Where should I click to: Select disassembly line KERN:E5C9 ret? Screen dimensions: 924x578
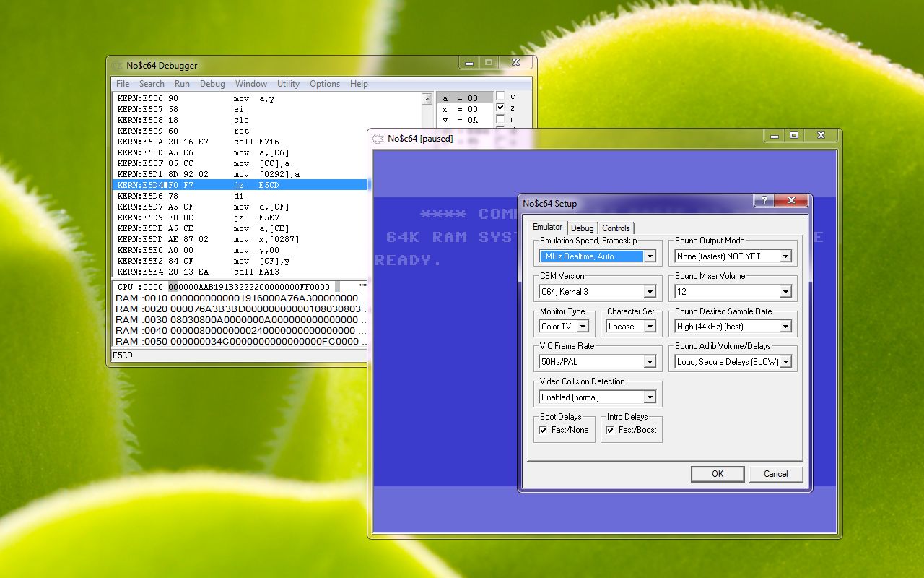[x=267, y=131]
